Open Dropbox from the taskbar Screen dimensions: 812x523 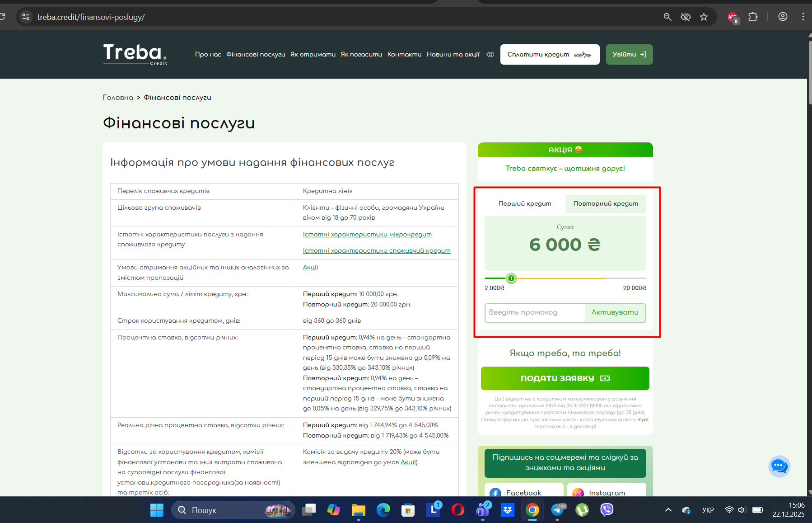click(508, 510)
